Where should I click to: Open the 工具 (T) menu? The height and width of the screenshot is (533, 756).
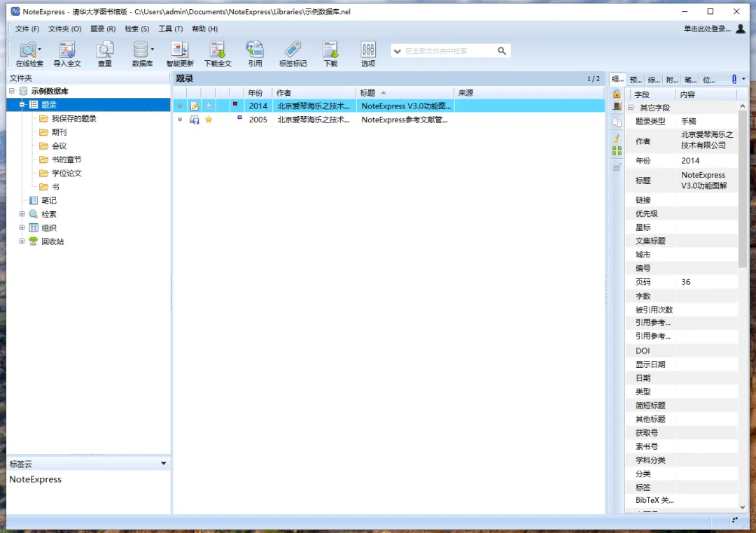pos(171,29)
